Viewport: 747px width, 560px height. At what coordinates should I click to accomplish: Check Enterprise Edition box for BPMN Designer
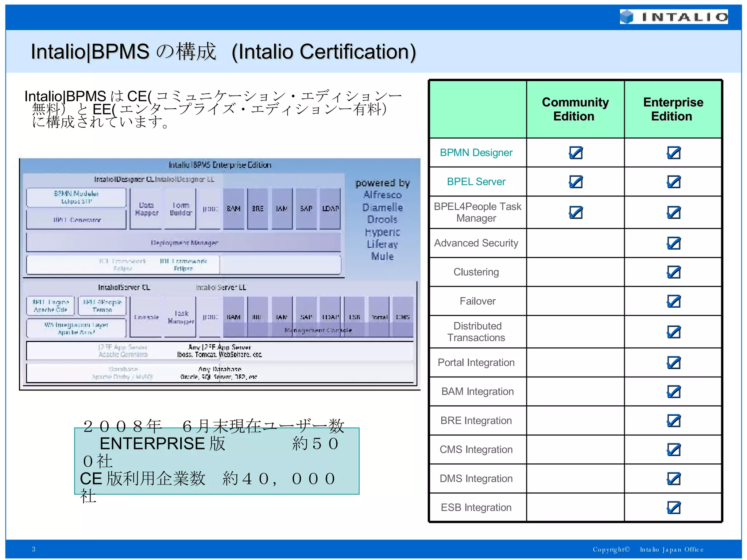point(673,153)
